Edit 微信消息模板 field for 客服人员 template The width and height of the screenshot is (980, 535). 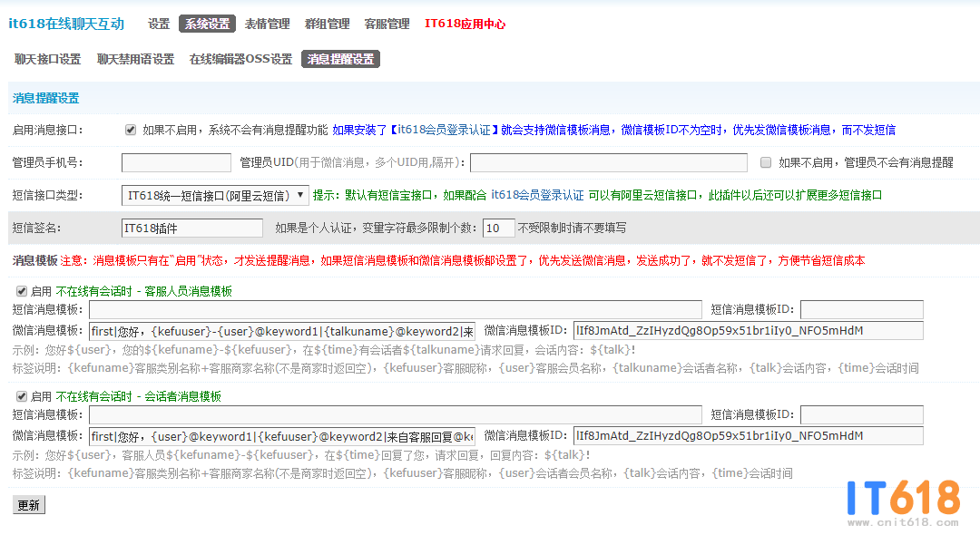(282, 331)
